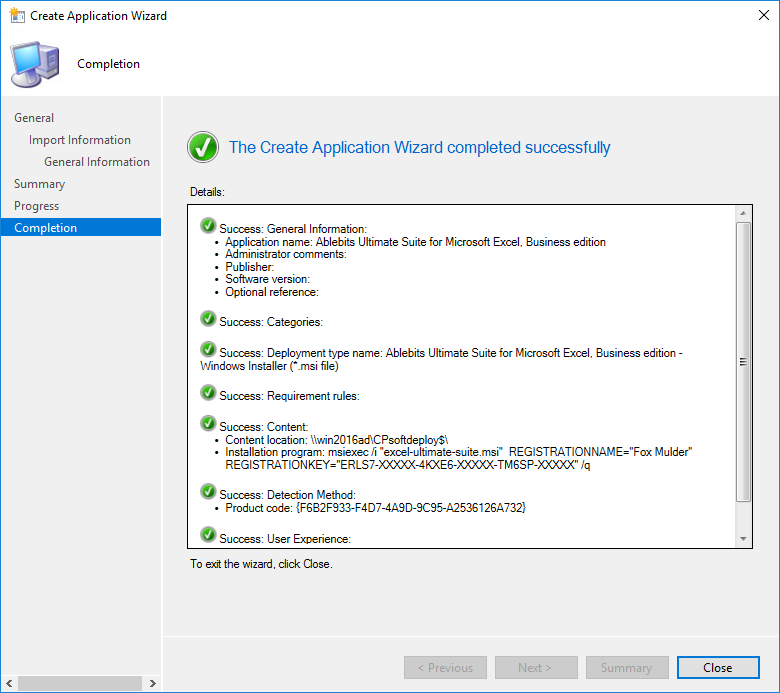Image resolution: width=780 pixels, height=693 pixels.
Task: Click the REGISTRATIONKEY text line
Action: (x=408, y=465)
